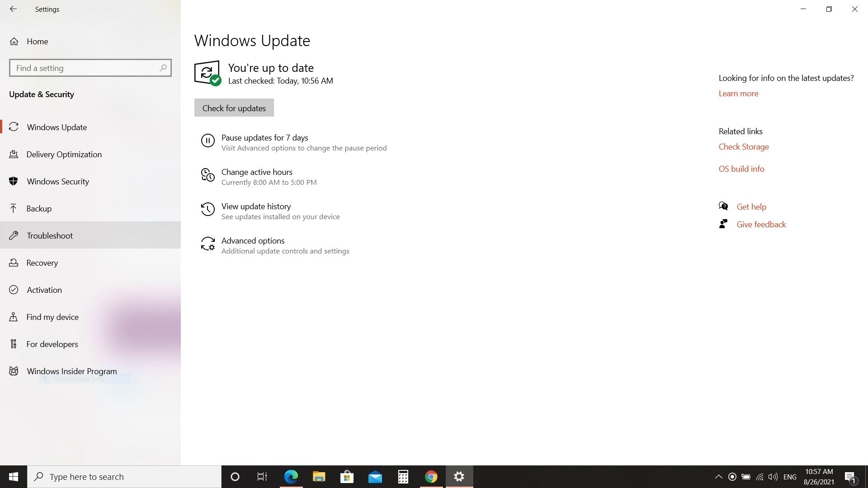Open Microsoft Store from the taskbar
Screen dimensions: 868x488
point(347,477)
